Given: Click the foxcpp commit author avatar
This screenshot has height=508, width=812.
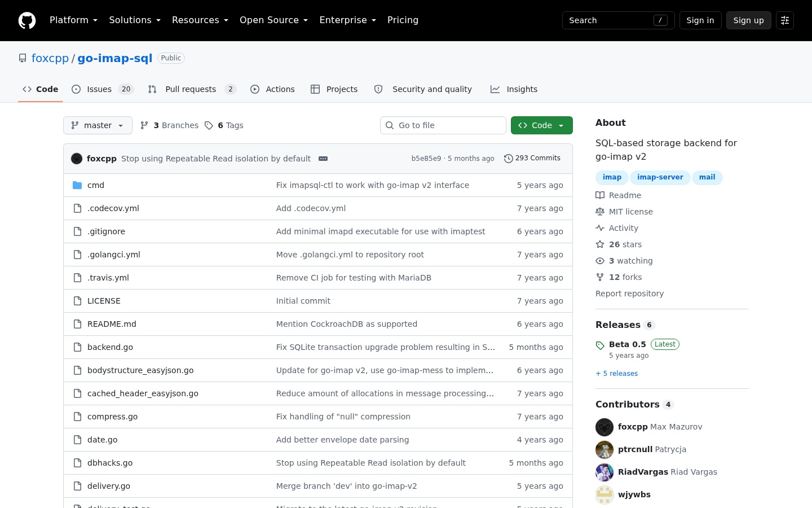Looking at the screenshot, I should [77, 159].
